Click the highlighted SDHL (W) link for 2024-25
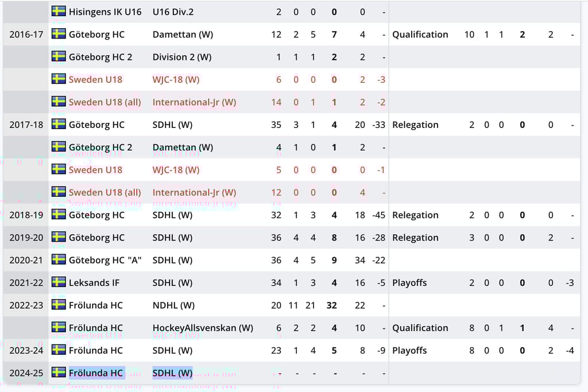Image resolution: width=588 pixels, height=392 pixels. pyautogui.click(x=172, y=373)
